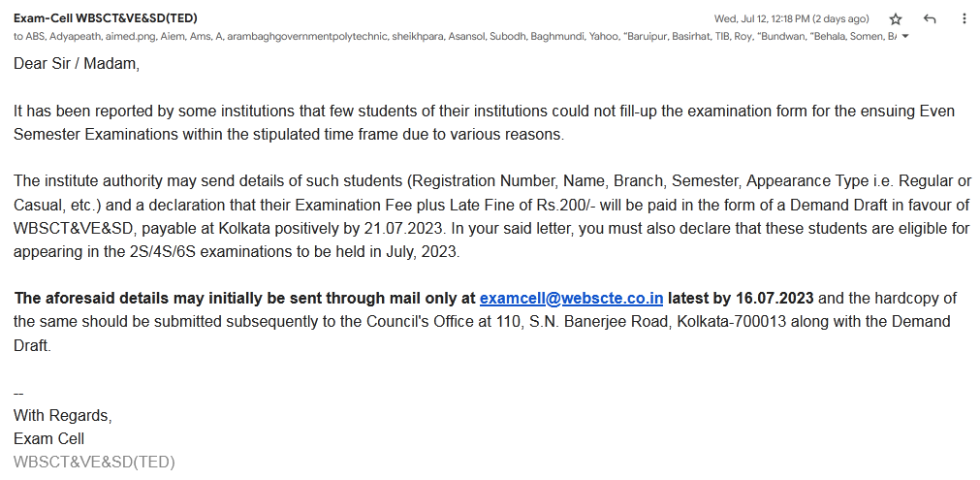Click the Dear Sir / Madam greeting
Image resolution: width=980 pixels, height=480 pixels.
click(77, 64)
